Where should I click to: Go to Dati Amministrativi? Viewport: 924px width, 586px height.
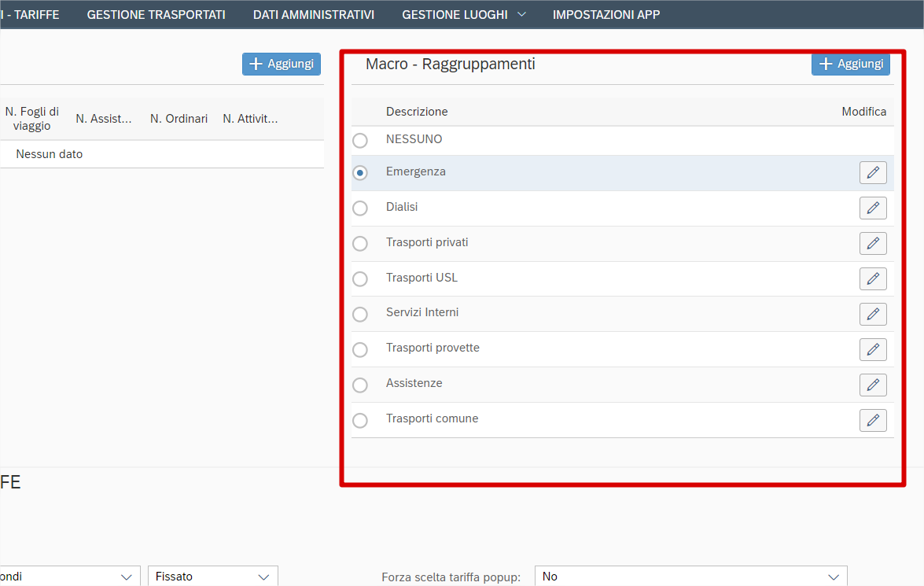(x=313, y=14)
